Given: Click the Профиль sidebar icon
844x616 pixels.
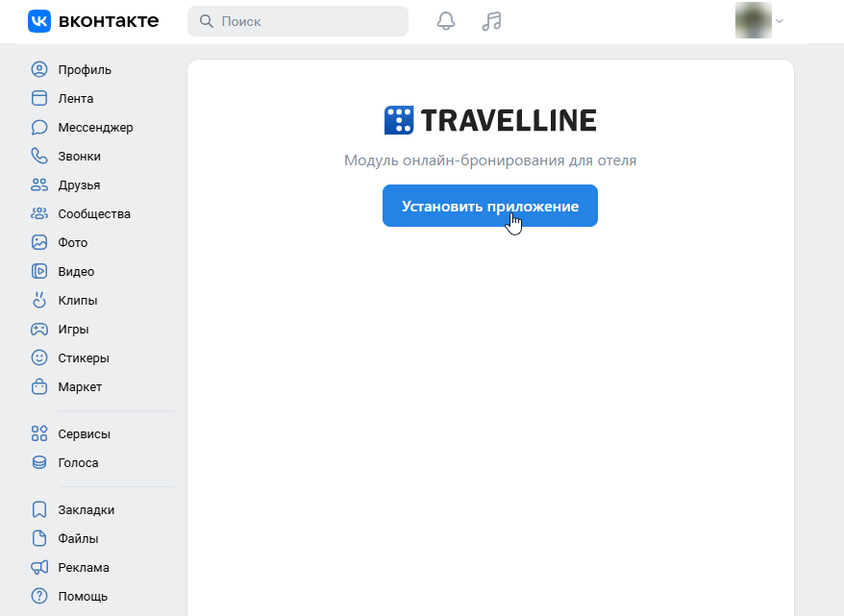Looking at the screenshot, I should (x=39, y=69).
